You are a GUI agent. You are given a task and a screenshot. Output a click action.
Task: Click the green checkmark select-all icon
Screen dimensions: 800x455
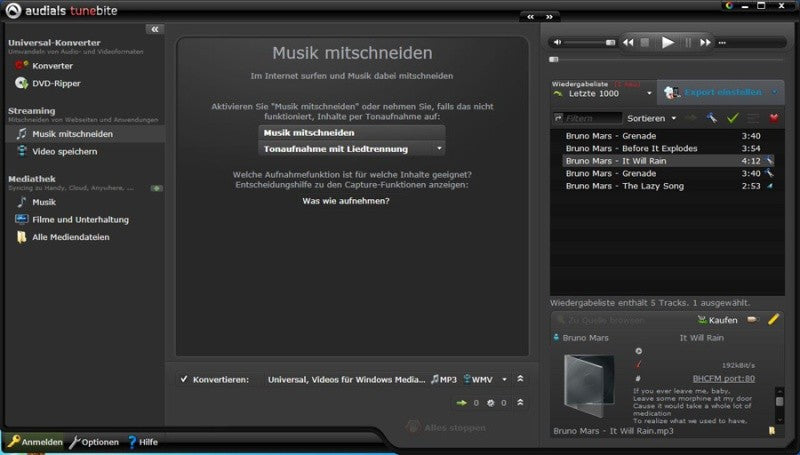[733, 118]
